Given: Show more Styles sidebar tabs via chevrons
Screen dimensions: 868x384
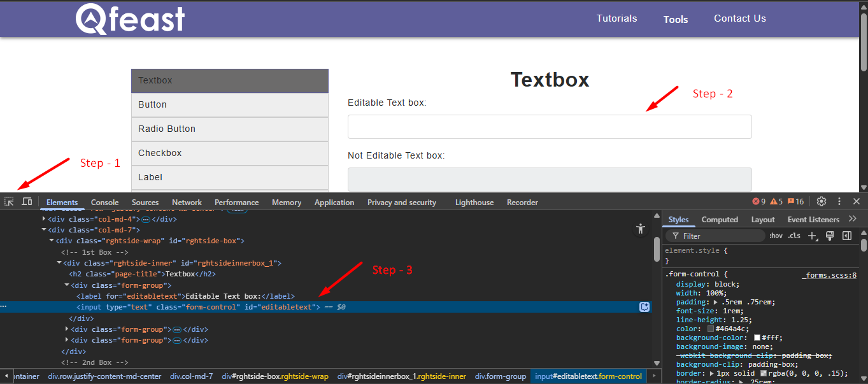Looking at the screenshot, I should click(853, 219).
